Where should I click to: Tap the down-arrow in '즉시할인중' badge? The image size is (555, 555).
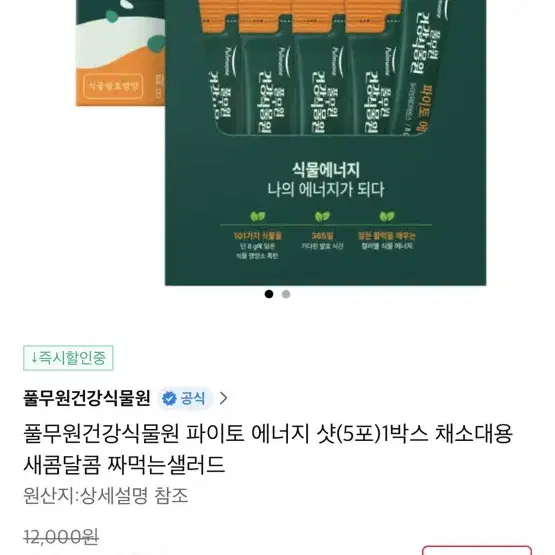click(34, 357)
